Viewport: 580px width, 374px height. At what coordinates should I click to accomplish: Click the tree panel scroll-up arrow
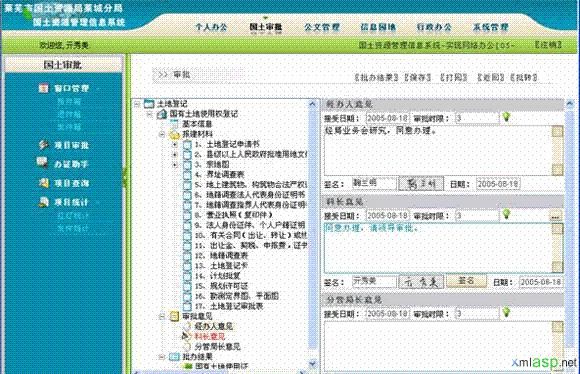(x=313, y=104)
